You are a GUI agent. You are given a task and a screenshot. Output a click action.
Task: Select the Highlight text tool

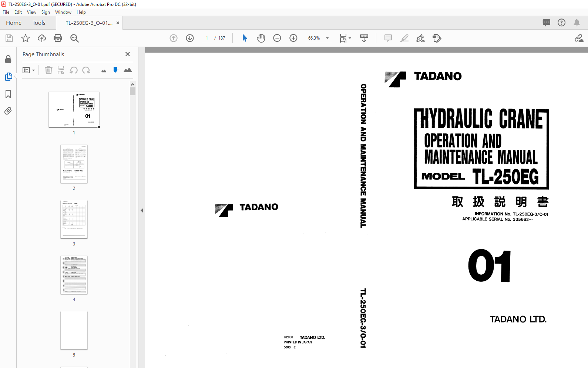pyautogui.click(x=404, y=38)
